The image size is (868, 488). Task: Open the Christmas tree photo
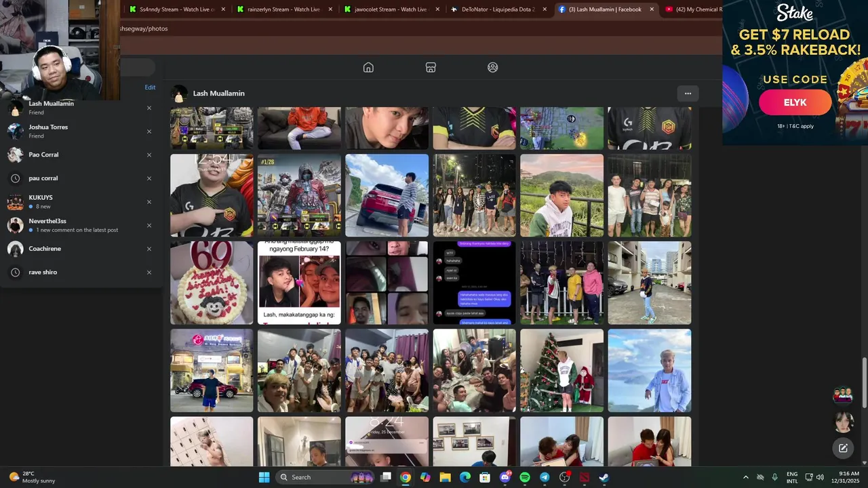(x=561, y=370)
